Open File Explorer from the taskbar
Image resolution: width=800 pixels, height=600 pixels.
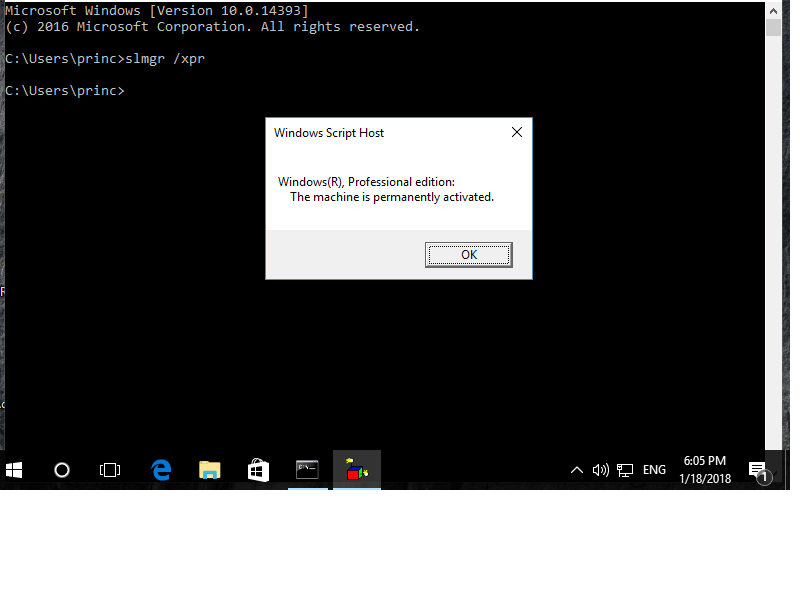[x=209, y=470]
